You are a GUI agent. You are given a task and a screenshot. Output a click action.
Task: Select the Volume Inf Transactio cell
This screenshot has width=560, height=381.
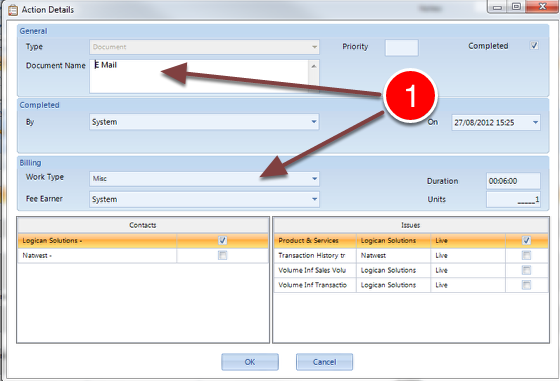click(315, 285)
